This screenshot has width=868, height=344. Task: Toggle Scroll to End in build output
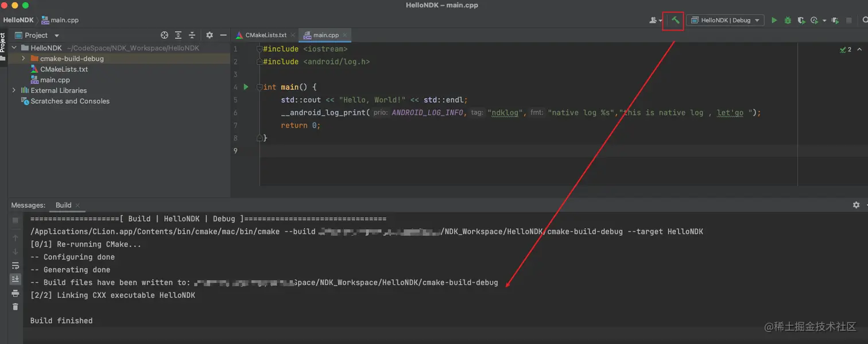click(x=15, y=279)
